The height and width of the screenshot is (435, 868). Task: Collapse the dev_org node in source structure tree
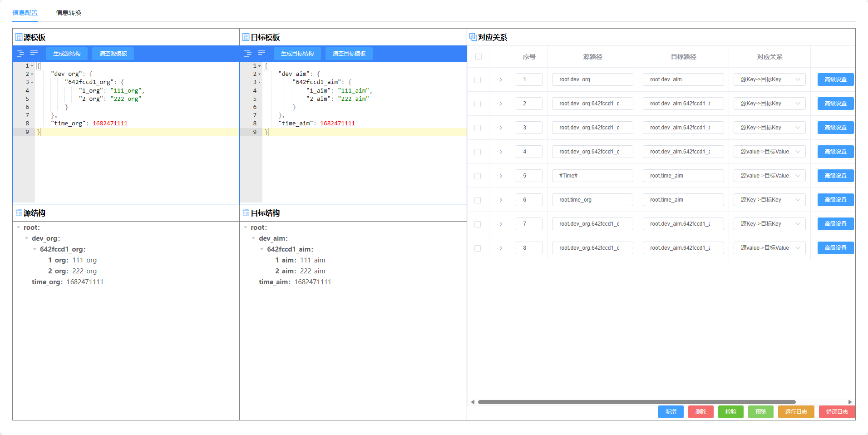(27, 238)
